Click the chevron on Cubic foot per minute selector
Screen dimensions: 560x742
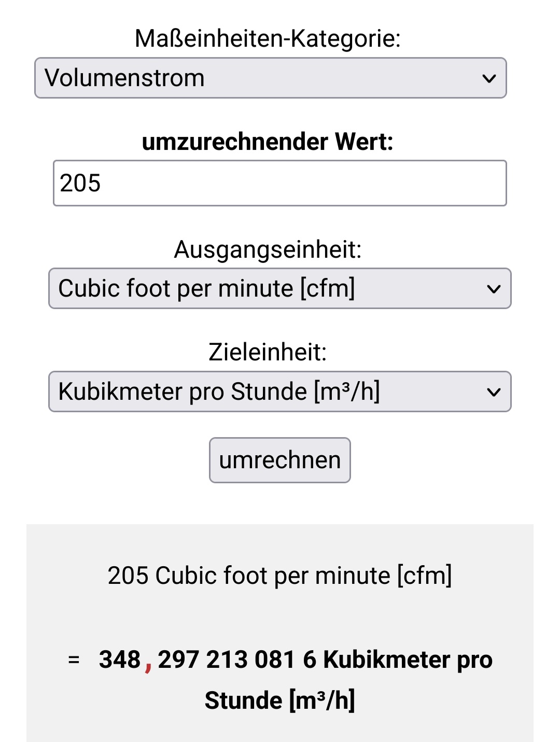tap(494, 289)
